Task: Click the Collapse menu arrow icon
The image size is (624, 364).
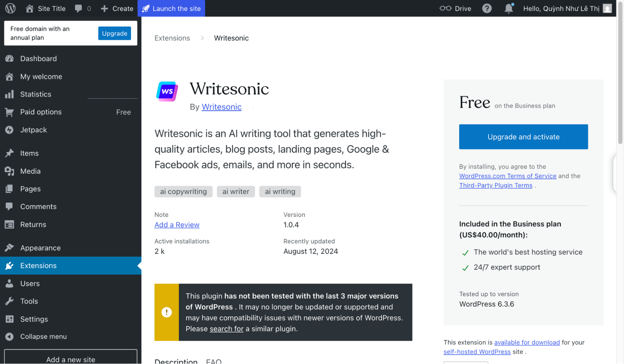Action: [9, 337]
